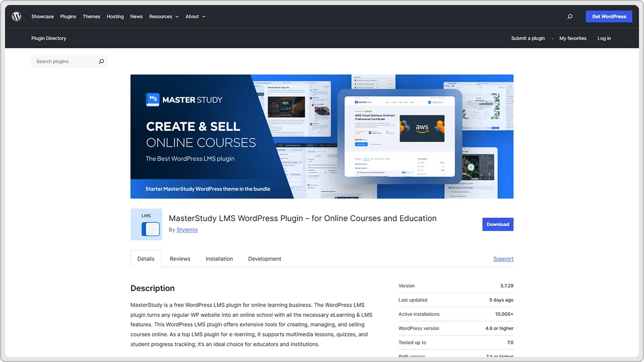The width and height of the screenshot is (644, 362).
Task: Open the Stylemix author link
Action: (187, 230)
